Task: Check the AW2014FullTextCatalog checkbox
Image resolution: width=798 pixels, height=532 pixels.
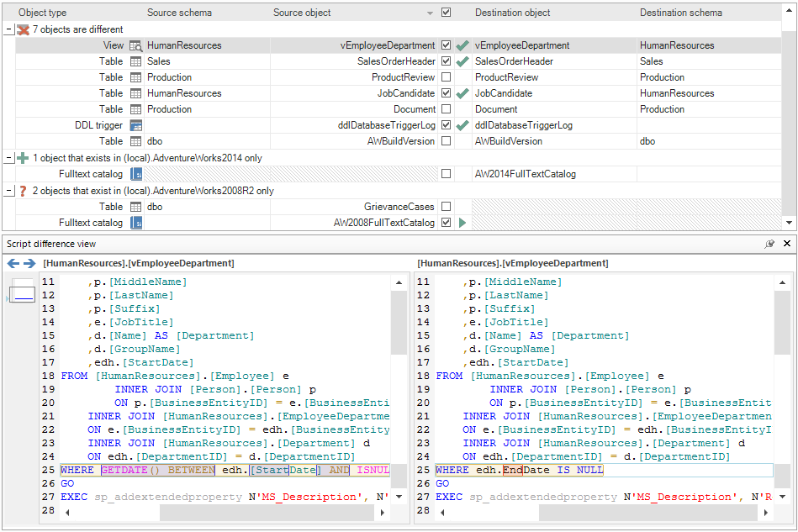Action: (x=446, y=174)
